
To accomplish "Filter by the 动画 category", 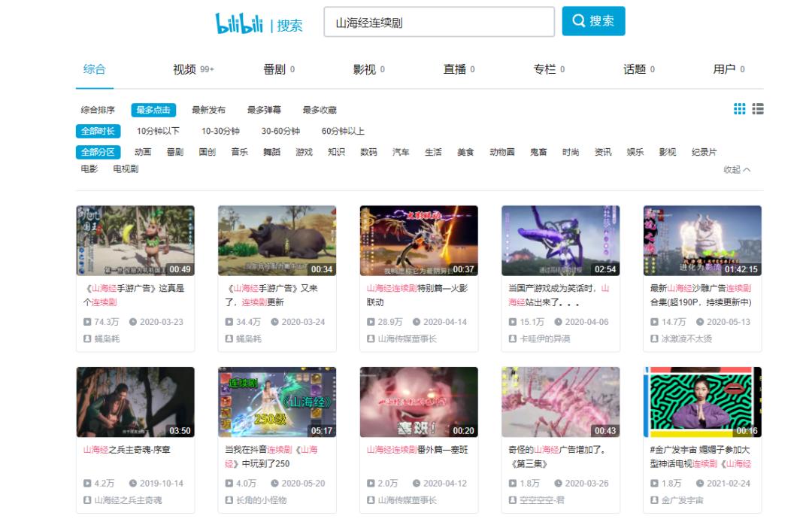I will point(143,152).
